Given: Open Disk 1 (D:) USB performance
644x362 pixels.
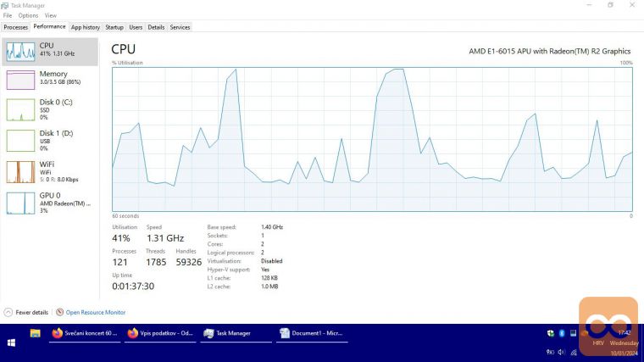Looking at the screenshot, I should [50, 141].
